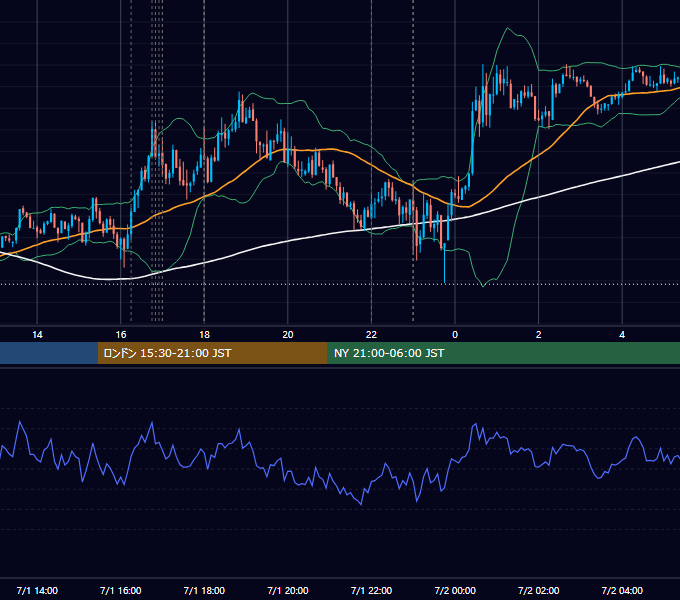
Task: Click the 22 hour label on price chart axis
Action: click(371, 335)
